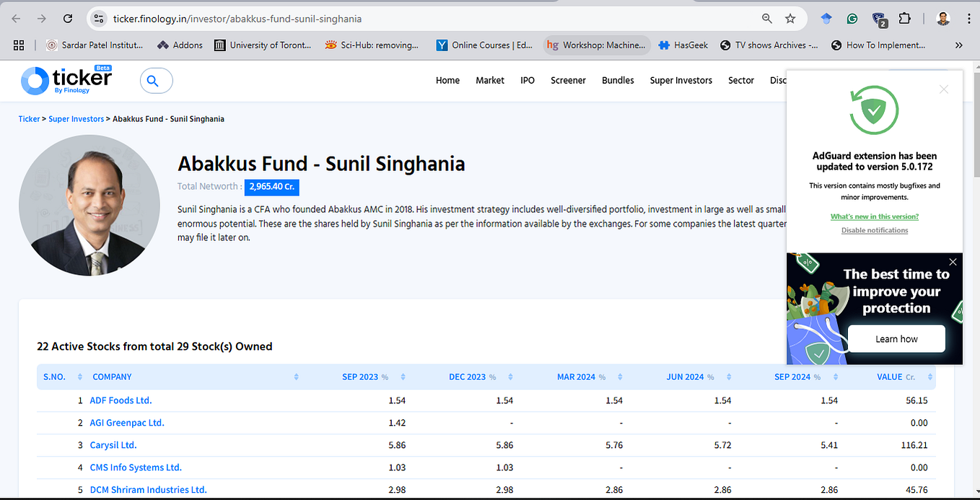Open the Super Investors menu item
This screenshot has height=500, width=980.
(681, 80)
